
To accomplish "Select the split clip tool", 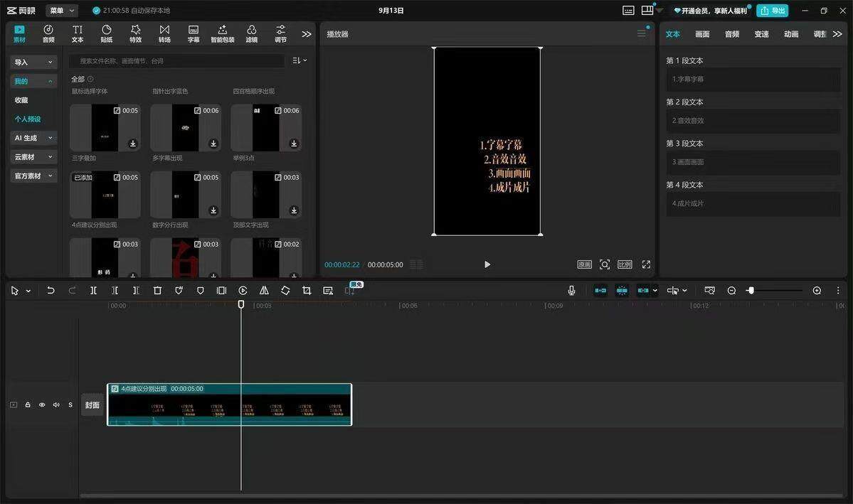I will [x=94, y=291].
